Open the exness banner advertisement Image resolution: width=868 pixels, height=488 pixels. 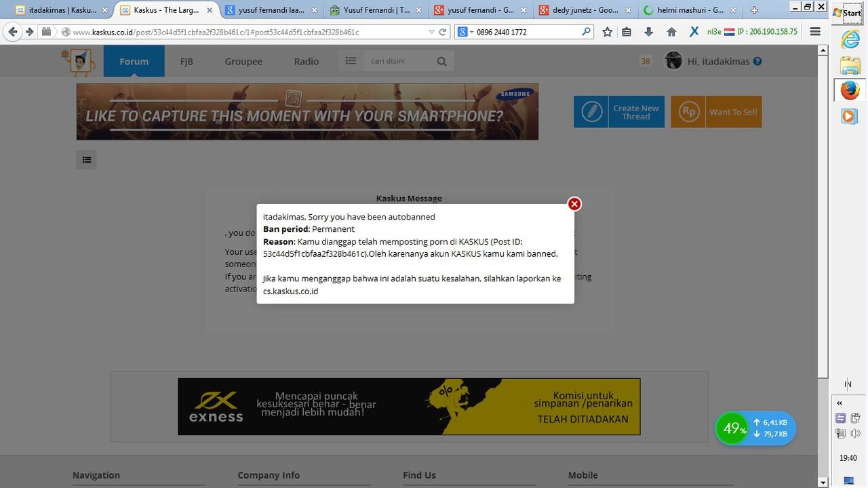tap(409, 407)
